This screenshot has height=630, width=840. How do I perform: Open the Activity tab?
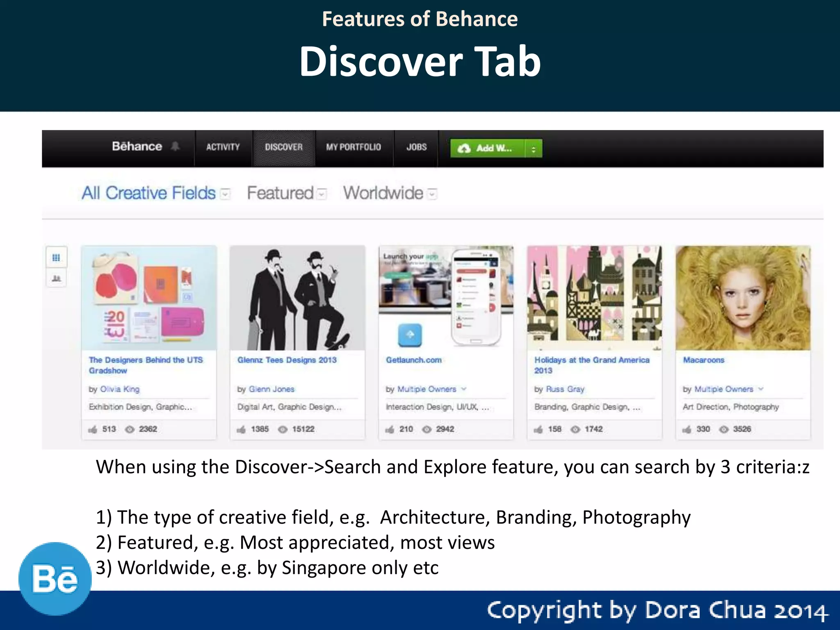coord(223,147)
